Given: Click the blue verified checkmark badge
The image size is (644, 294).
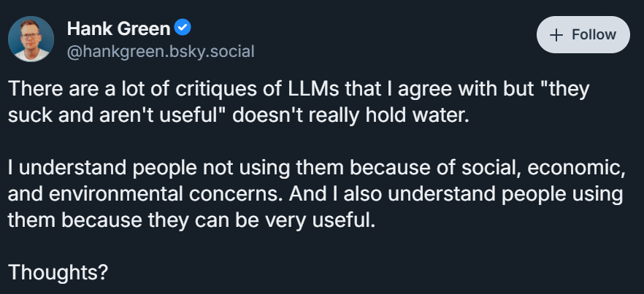Looking at the screenshot, I should tap(183, 30).
